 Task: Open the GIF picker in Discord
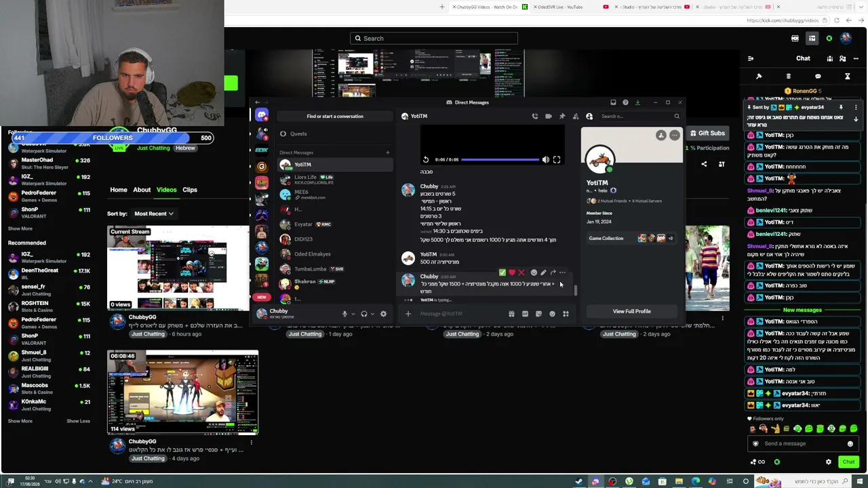(x=525, y=314)
